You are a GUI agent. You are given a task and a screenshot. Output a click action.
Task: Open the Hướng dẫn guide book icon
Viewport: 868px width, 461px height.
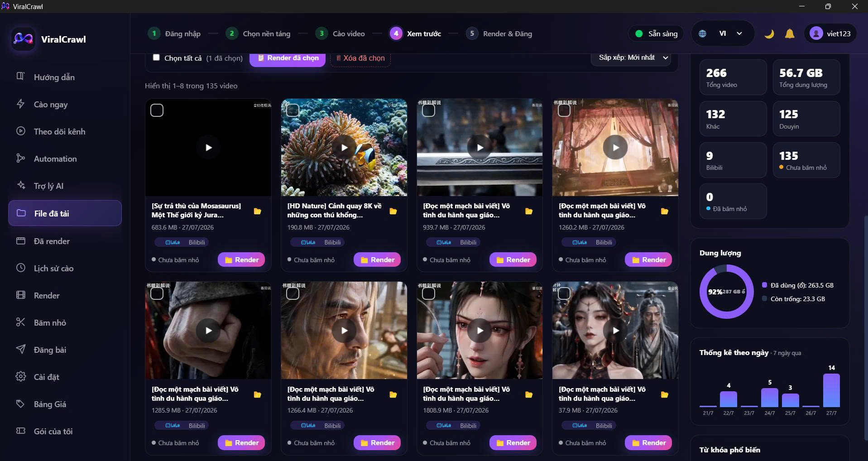coord(20,77)
